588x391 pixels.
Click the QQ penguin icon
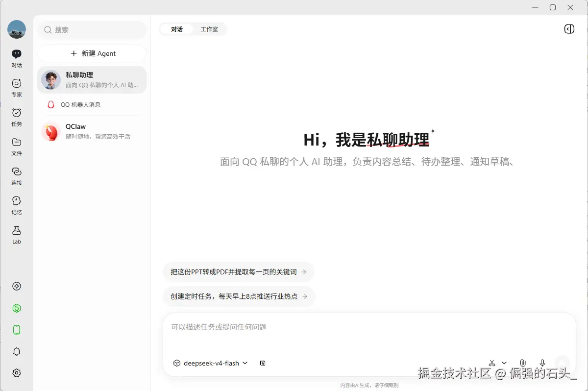click(51, 104)
